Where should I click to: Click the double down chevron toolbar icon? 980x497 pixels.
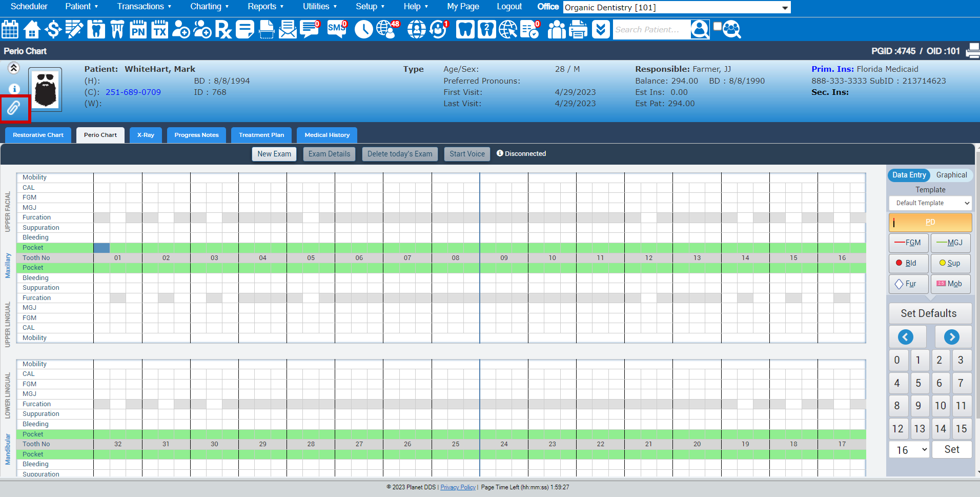coord(600,29)
